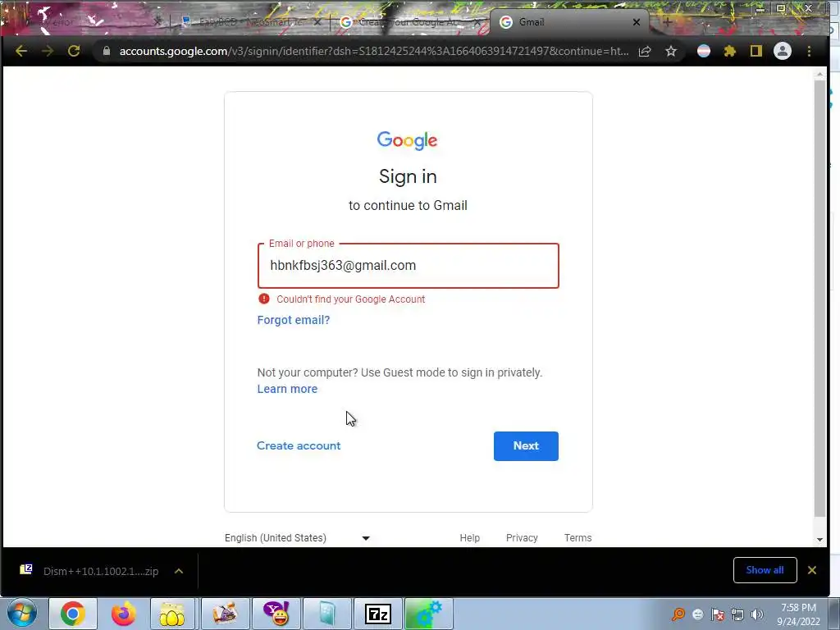Focus the Email or phone field
Screen dimensions: 840x630
pyautogui.click(x=409, y=266)
